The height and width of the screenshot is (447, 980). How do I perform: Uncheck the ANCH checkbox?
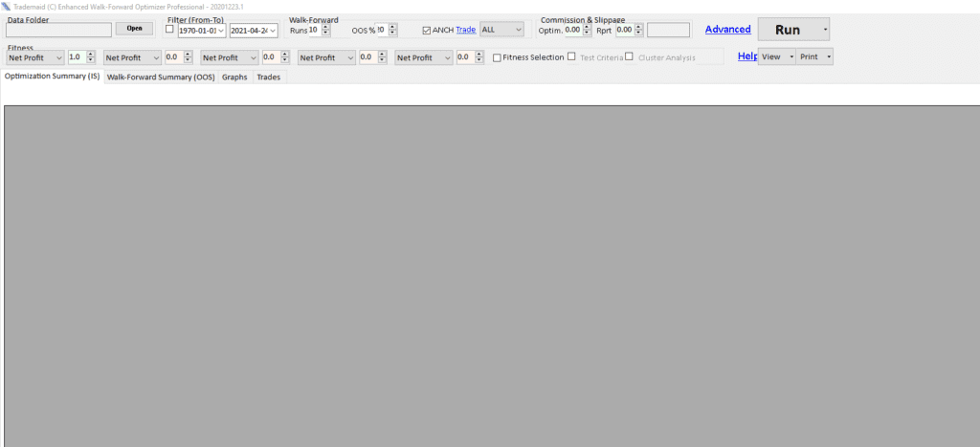coord(427,30)
